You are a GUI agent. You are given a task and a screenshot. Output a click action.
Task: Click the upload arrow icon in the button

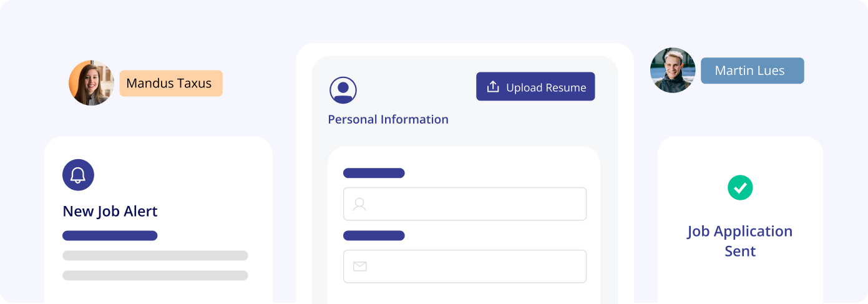tap(493, 87)
